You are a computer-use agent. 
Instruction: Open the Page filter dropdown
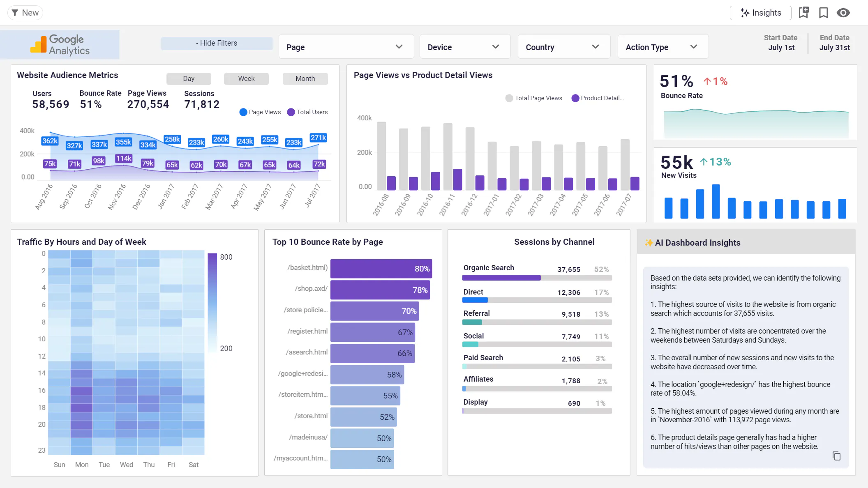(346, 47)
